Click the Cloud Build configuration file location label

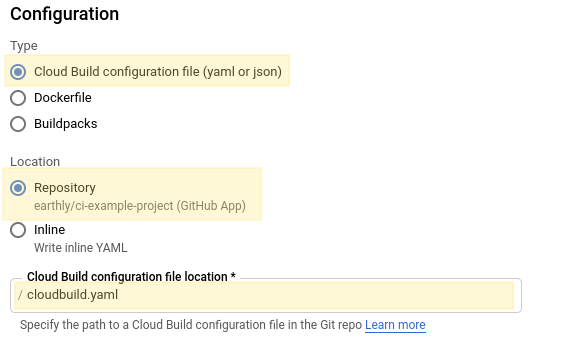131,277
